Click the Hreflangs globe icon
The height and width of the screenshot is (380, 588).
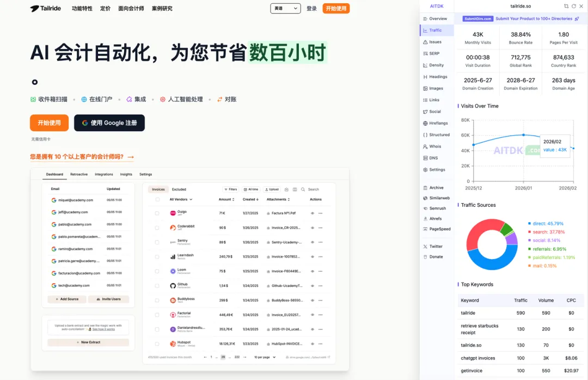pyautogui.click(x=425, y=123)
